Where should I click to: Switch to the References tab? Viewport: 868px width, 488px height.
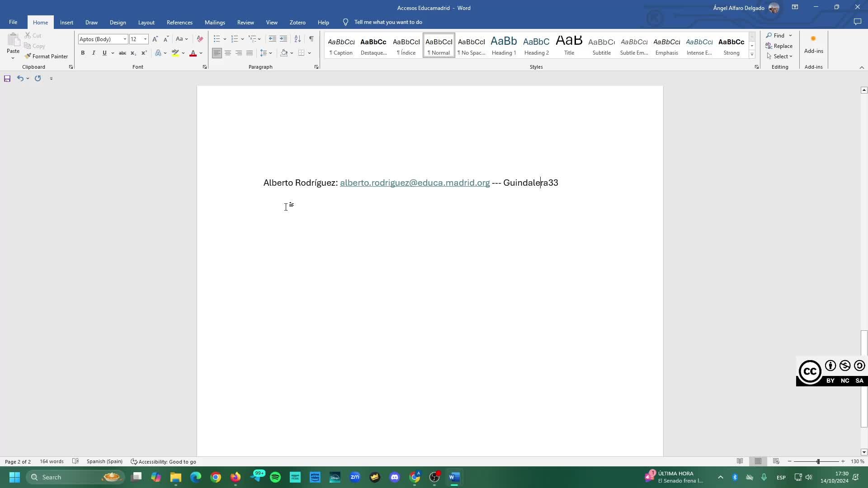179,22
